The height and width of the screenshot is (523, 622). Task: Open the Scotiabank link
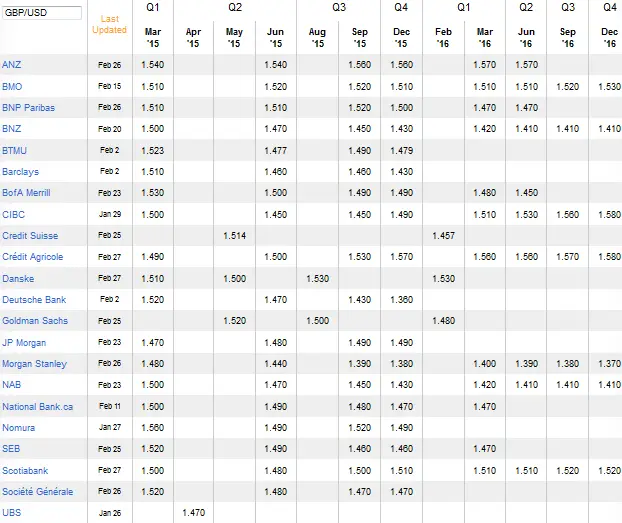(25, 471)
